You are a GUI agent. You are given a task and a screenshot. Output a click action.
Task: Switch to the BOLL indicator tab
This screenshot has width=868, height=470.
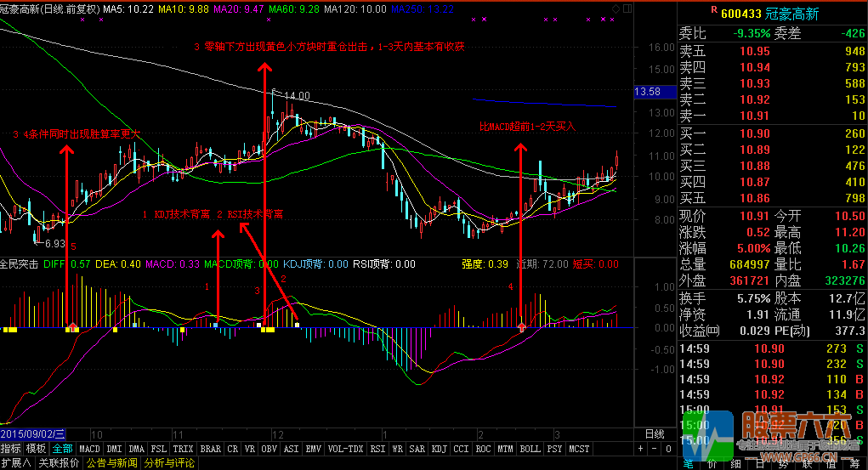click(x=530, y=449)
